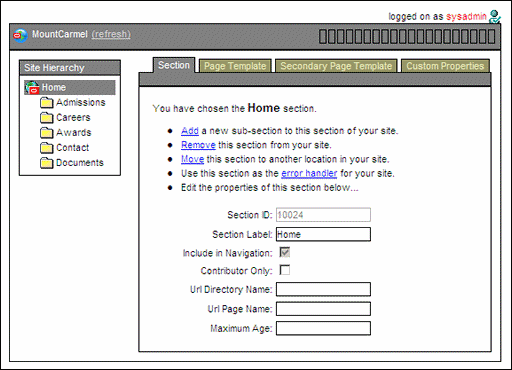Viewport: 512px width, 370px height.
Task: Click the Site Hierarchy panel header
Action: tap(70, 68)
